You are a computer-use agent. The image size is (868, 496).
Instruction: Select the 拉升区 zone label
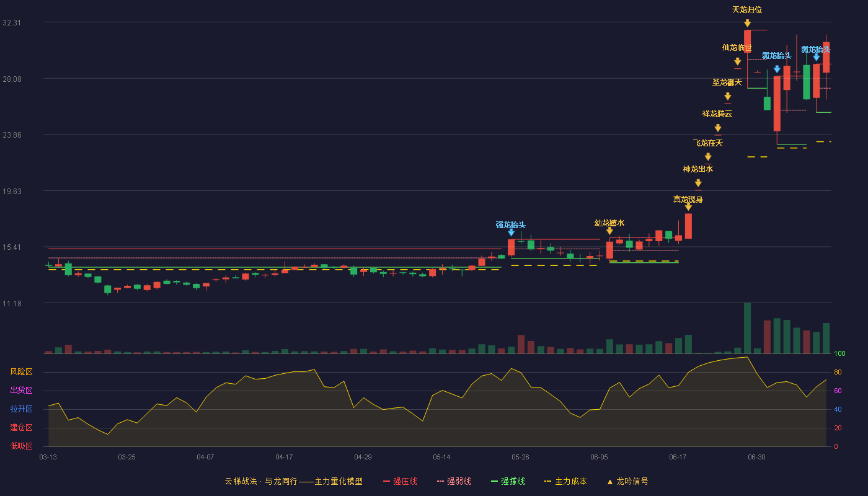pyautogui.click(x=21, y=409)
